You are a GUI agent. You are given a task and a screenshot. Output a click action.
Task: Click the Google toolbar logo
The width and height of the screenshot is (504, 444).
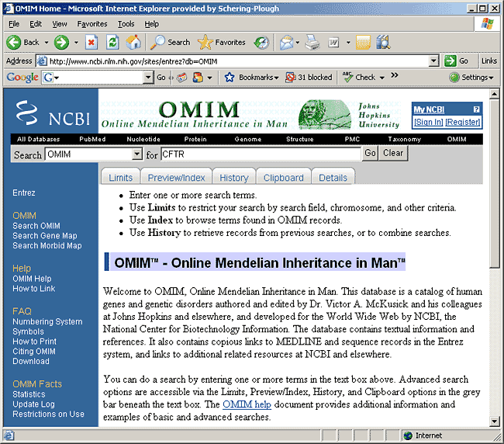(22, 77)
